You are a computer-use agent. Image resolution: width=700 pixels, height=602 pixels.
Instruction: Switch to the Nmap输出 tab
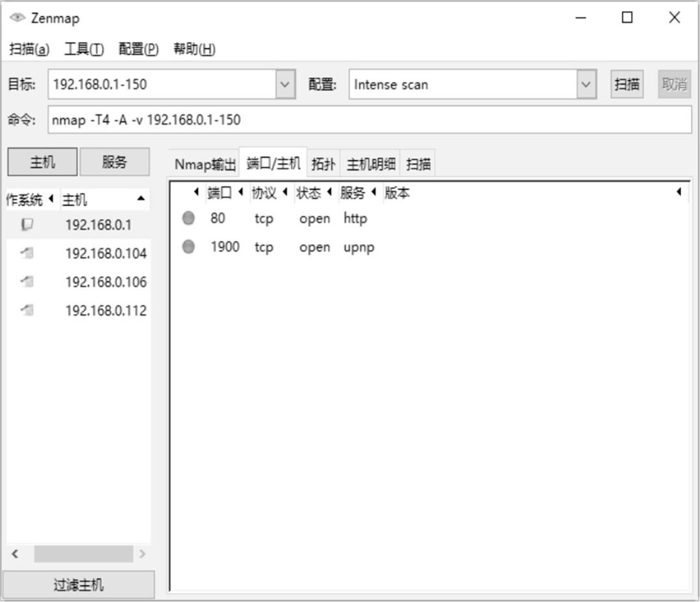(205, 164)
